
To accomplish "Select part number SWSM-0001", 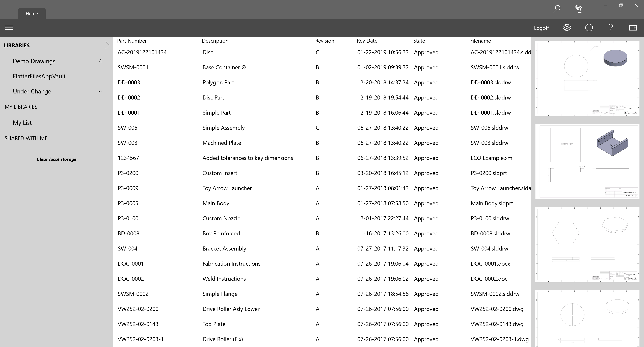I will click(133, 68).
